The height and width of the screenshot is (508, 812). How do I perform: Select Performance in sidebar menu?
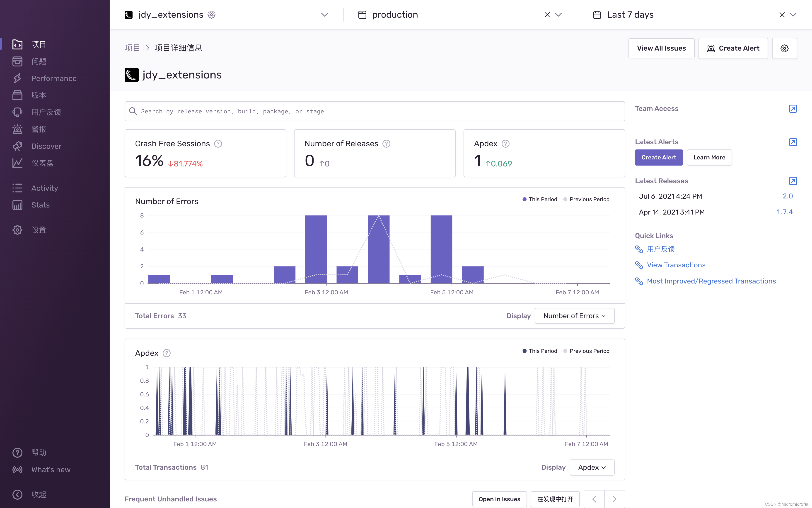pos(54,78)
